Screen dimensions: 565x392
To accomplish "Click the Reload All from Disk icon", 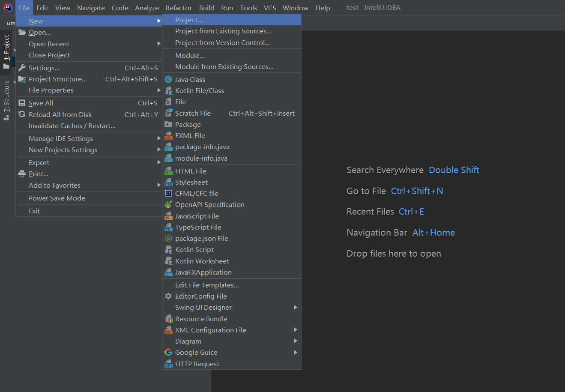I will click(22, 114).
